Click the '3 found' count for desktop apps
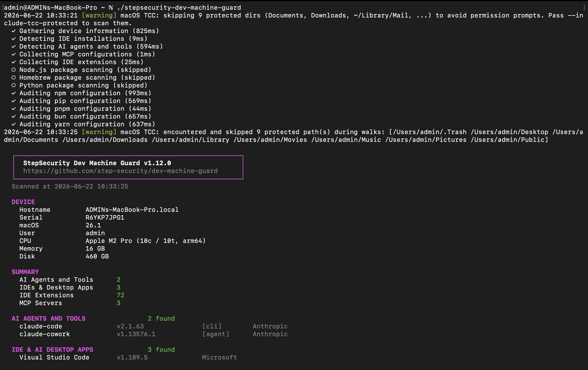The width and height of the screenshot is (588, 370). (x=161, y=350)
